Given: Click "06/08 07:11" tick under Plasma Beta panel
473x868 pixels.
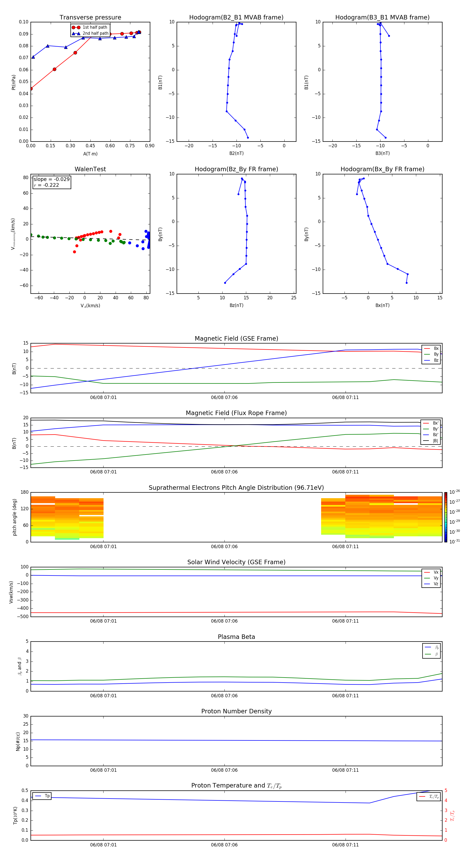Looking at the screenshot, I should pyautogui.click(x=345, y=696).
